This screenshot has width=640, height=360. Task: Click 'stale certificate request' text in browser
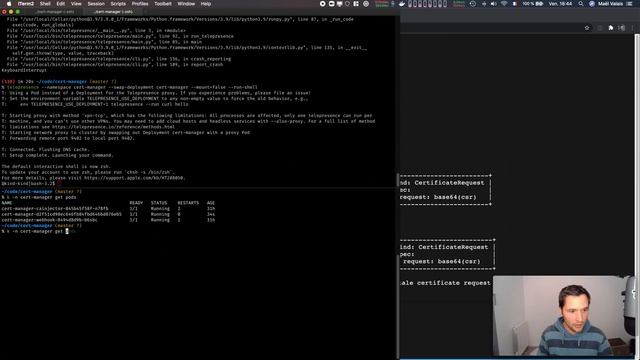tap(445, 283)
